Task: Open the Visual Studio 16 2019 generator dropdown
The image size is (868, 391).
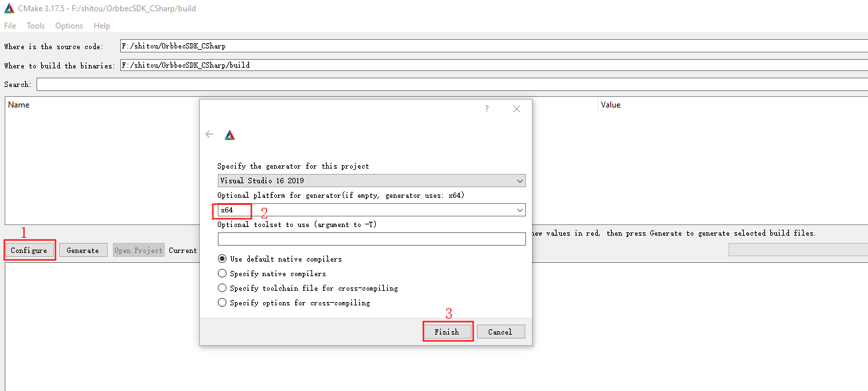Action: 372,181
